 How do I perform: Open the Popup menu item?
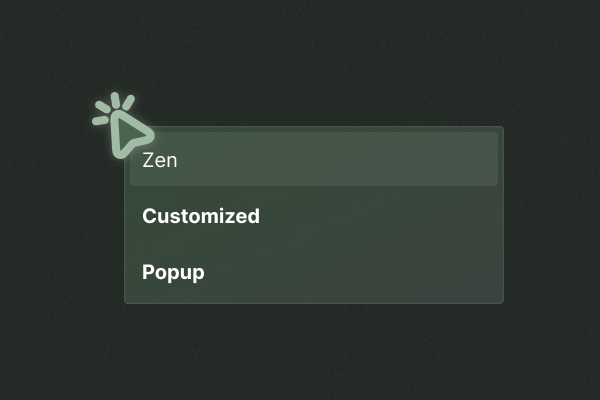coord(314,272)
